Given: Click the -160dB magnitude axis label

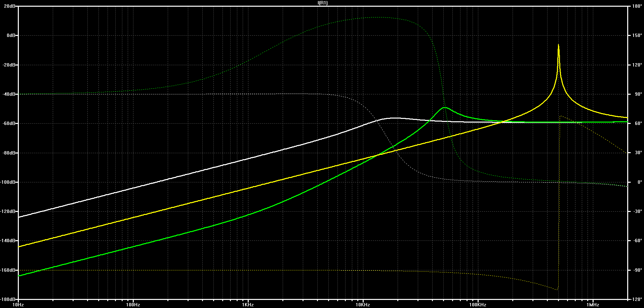Looking at the screenshot, I should coord(8,270).
